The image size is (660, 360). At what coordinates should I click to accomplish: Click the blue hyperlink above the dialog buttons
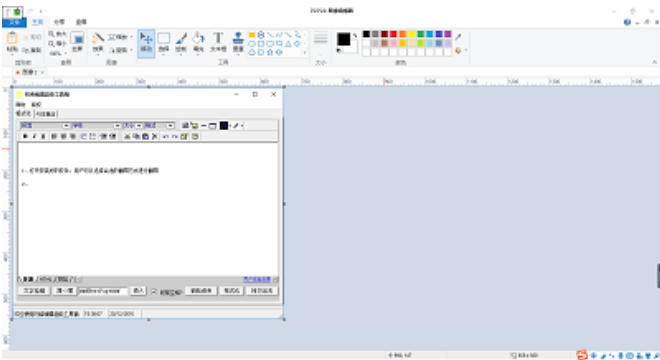click(257, 279)
